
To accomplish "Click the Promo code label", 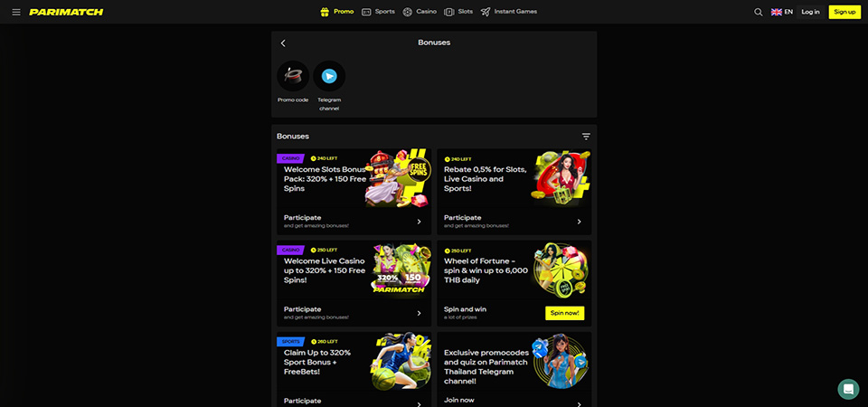I will click(x=293, y=99).
